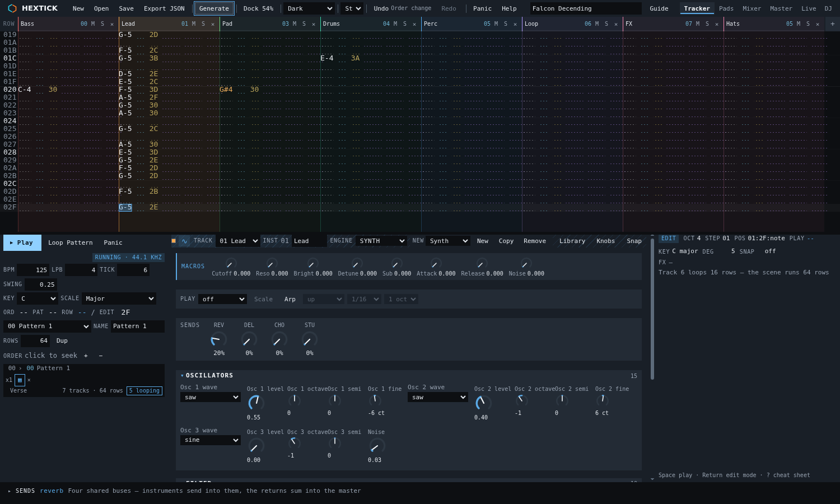Close the Drums track with its x
The width and height of the screenshot is (840, 504).
click(414, 24)
